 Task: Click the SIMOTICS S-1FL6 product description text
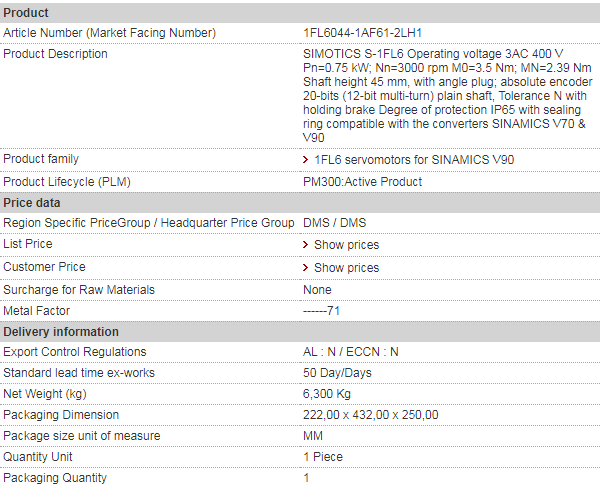click(x=448, y=95)
